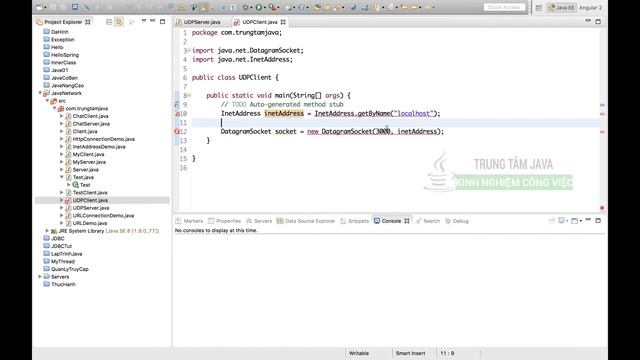This screenshot has width=640, height=360.
Task: Switch to the Java EE perspective
Action: tap(562, 7)
